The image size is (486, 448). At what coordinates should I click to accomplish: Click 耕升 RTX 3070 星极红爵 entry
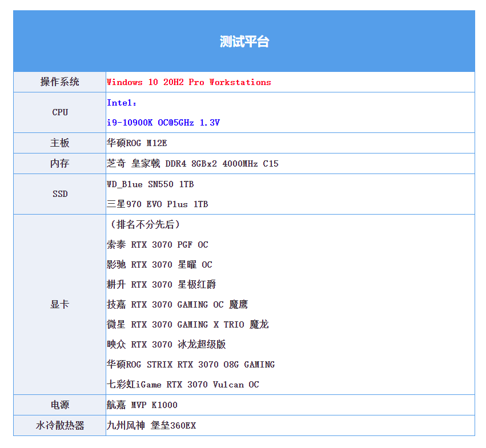pos(162,284)
